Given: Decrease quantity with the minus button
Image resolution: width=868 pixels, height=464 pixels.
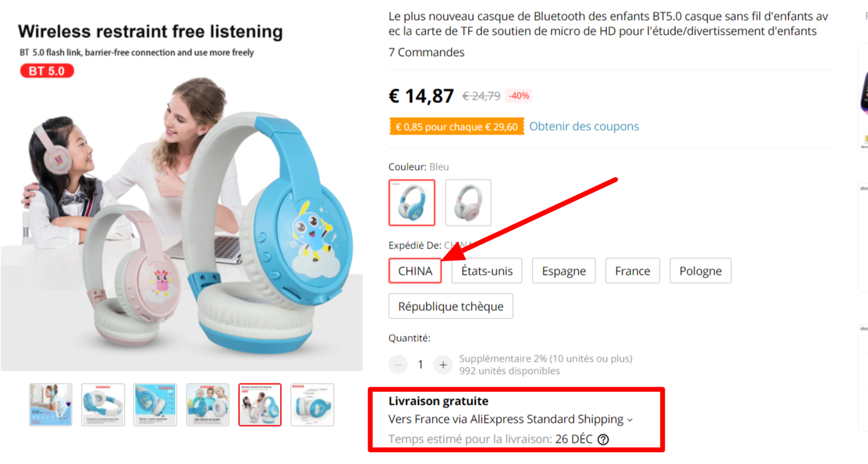Looking at the screenshot, I should point(398,365).
